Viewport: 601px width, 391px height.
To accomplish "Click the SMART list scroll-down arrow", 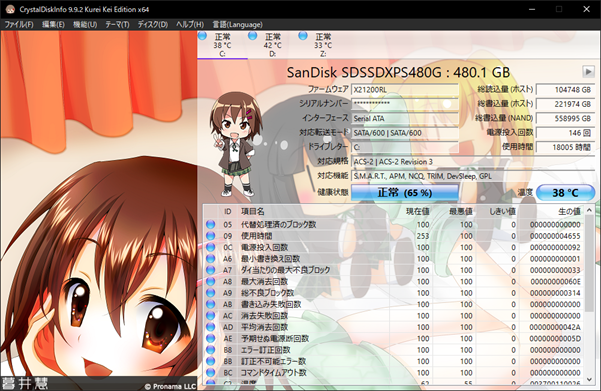I will (589, 380).
